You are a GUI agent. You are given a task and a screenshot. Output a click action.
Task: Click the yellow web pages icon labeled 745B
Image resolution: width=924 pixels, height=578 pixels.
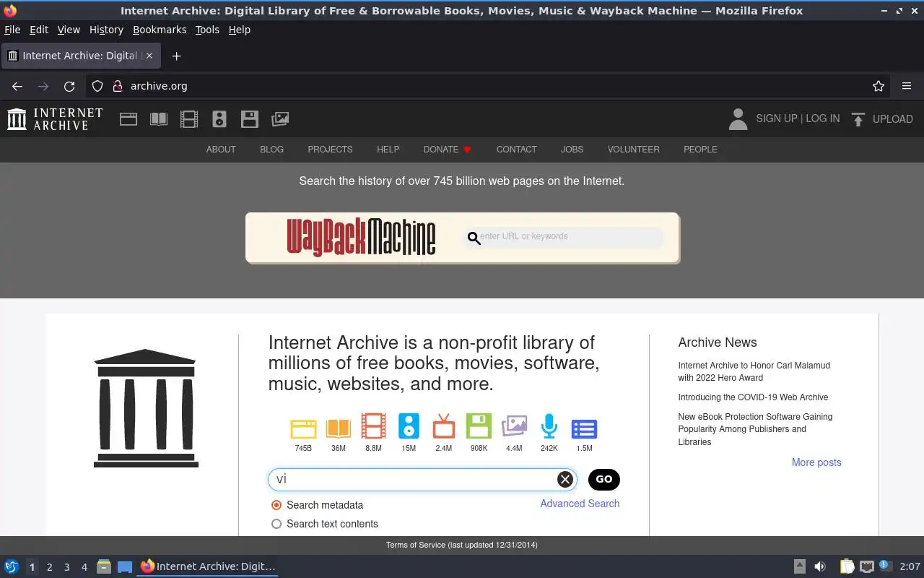point(303,428)
